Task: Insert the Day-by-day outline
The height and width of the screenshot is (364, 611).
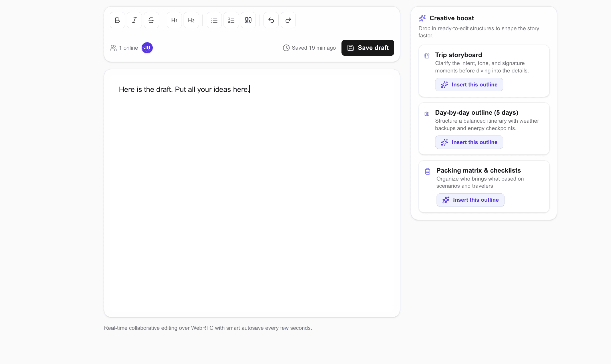Action: [x=469, y=142]
